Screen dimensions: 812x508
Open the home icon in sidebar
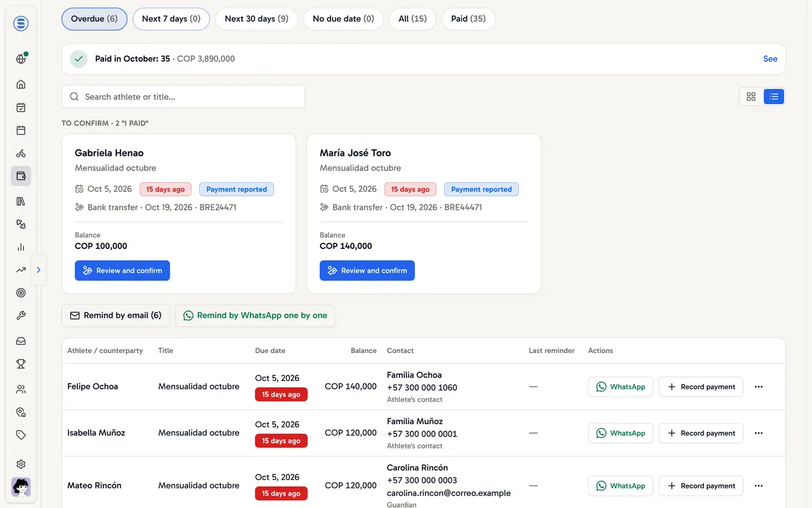click(x=21, y=84)
